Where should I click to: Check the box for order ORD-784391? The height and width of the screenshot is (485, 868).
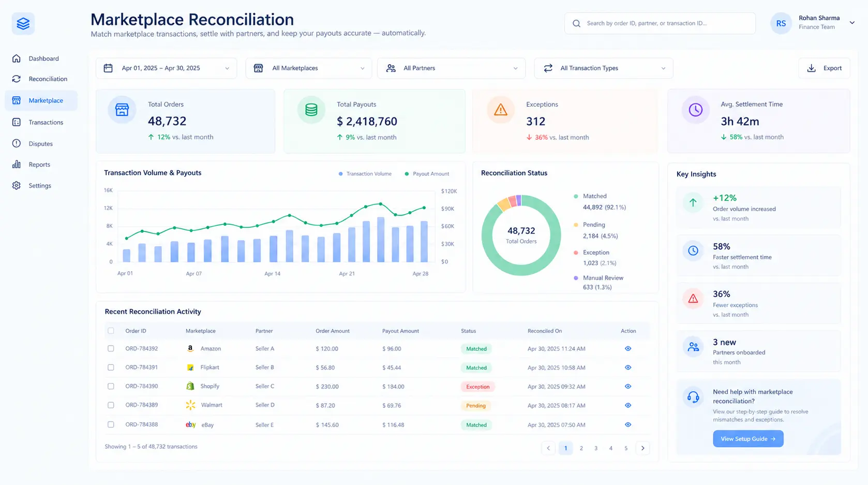111,368
